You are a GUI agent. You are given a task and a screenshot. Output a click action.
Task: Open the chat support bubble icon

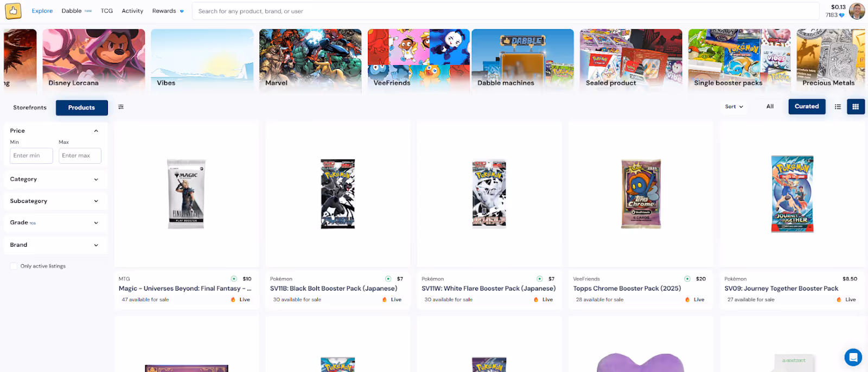pyautogui.click(x=853, y=357)
